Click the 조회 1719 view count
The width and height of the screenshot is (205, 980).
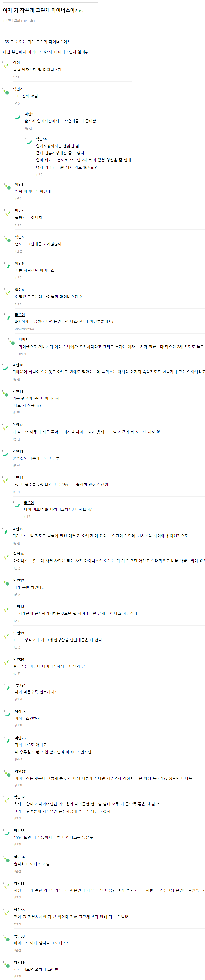20,21
